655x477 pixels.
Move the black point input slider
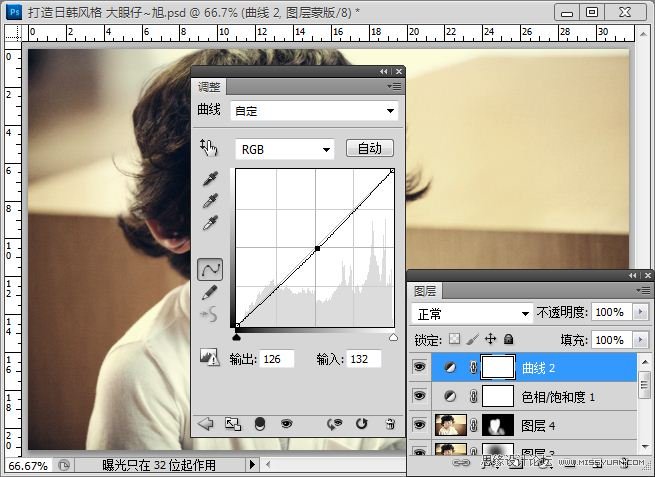coord(236,337)
